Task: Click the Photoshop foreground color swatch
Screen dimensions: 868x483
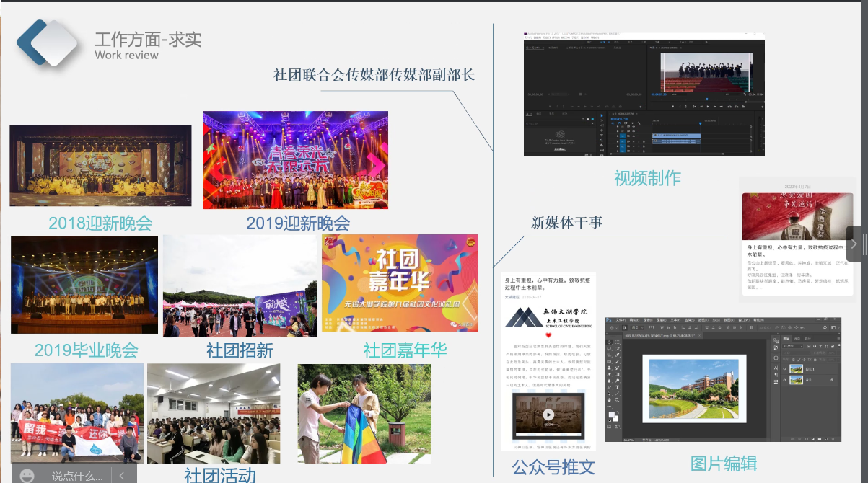Action: click(610, 415)
